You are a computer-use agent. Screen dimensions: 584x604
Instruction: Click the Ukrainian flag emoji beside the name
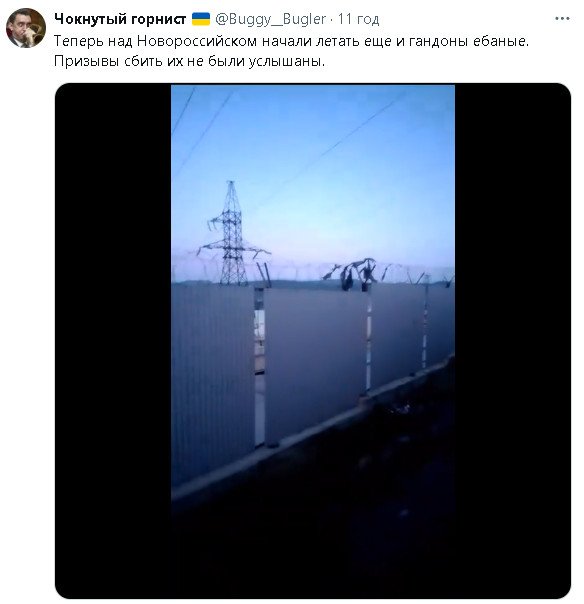[201, 19]
